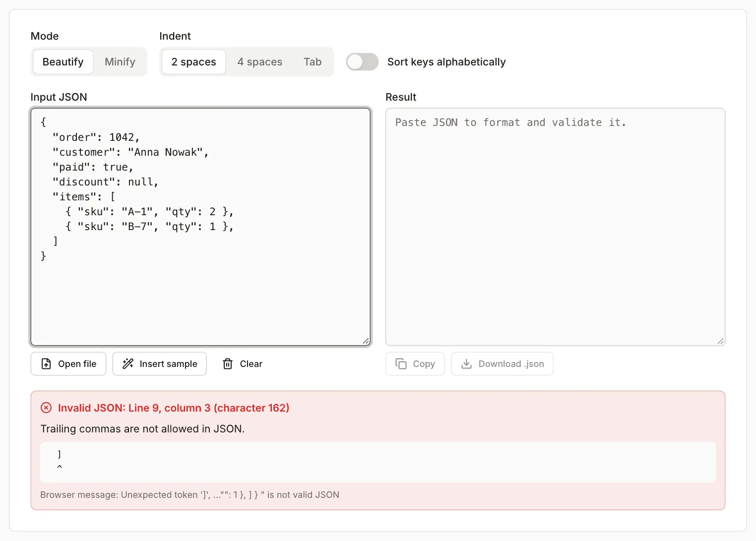756x541 pixels.
Task: Click the trash can Clear icon
Action: (228, 364)
